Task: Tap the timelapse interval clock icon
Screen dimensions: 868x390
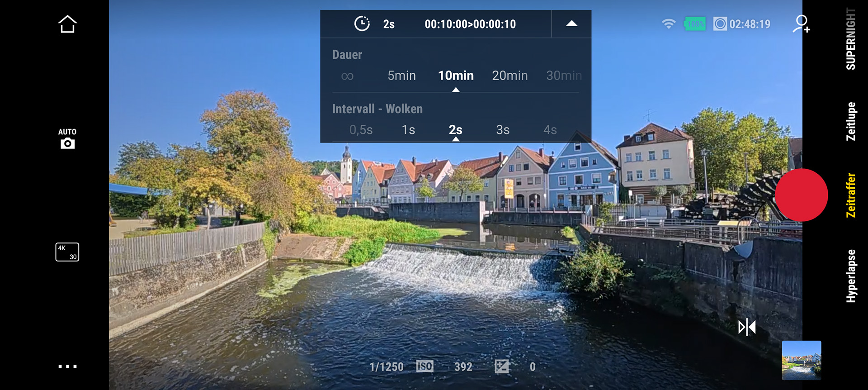Action: point(362,24)
